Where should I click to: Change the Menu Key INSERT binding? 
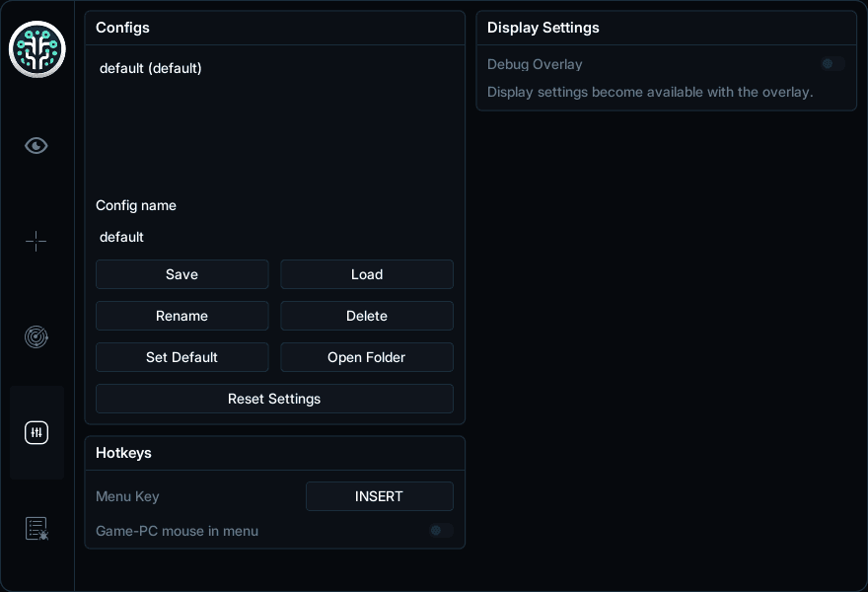[x=380, y=496]
